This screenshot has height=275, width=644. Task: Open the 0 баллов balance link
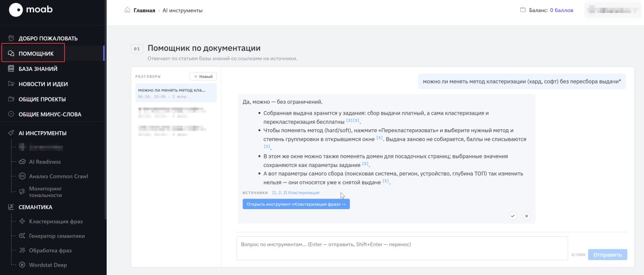[561, 10]
